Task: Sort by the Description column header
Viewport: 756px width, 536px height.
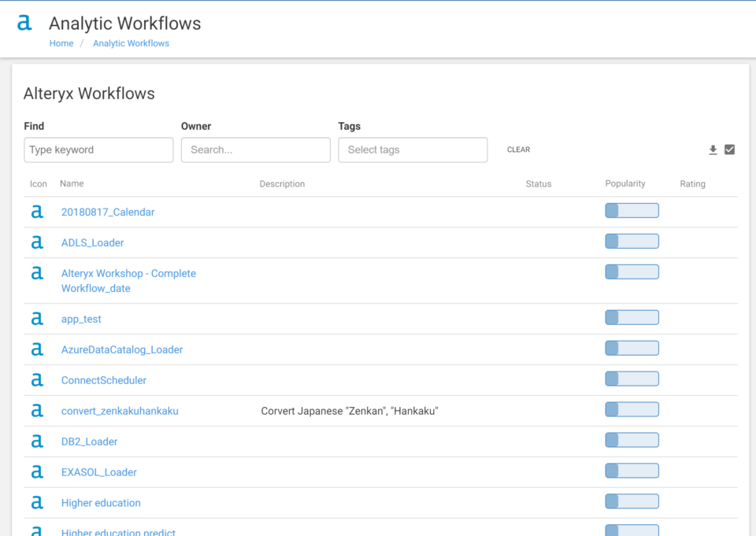Action: click(282, 183)
